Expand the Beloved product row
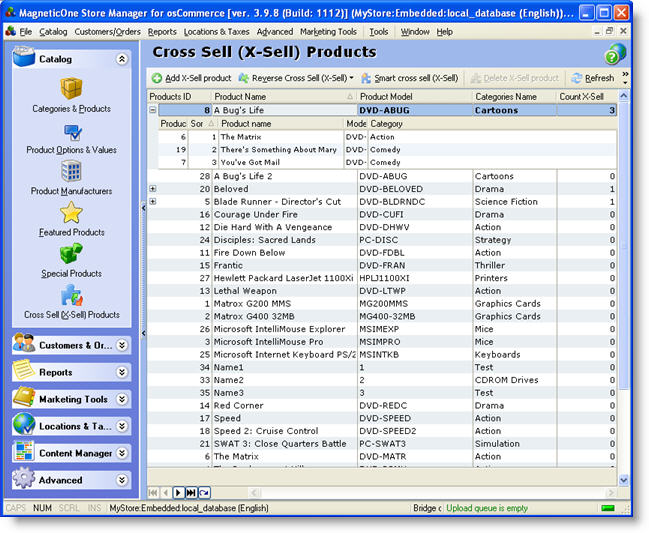Viewport: 649px width, 533px height. pos(153,189)
